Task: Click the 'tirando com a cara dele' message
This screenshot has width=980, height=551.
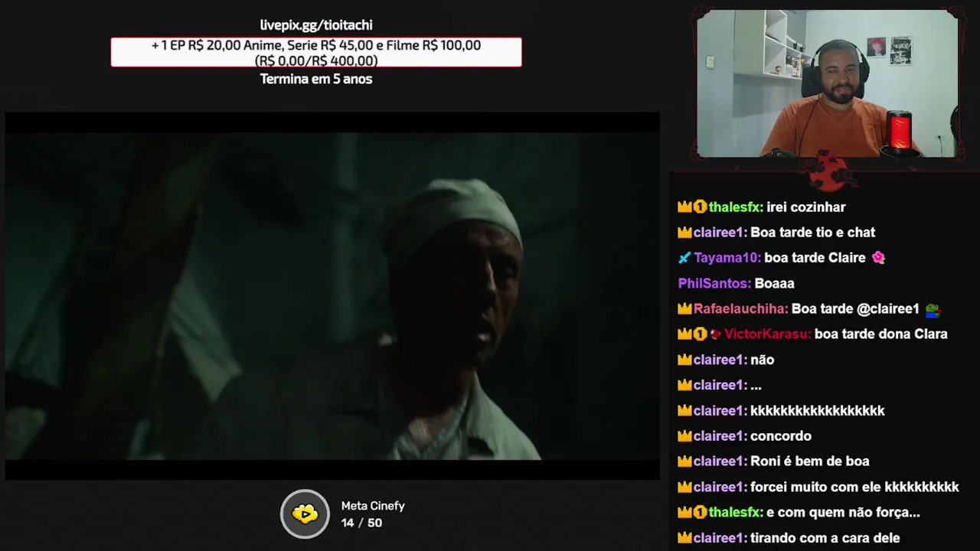Action: click(825, 538)
